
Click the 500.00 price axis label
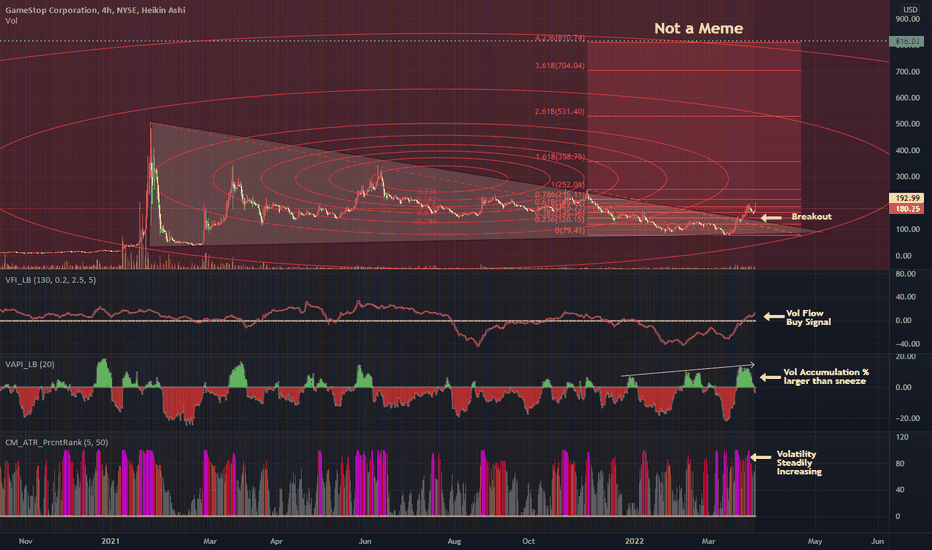pyautogui.click(x=908, y=124)
